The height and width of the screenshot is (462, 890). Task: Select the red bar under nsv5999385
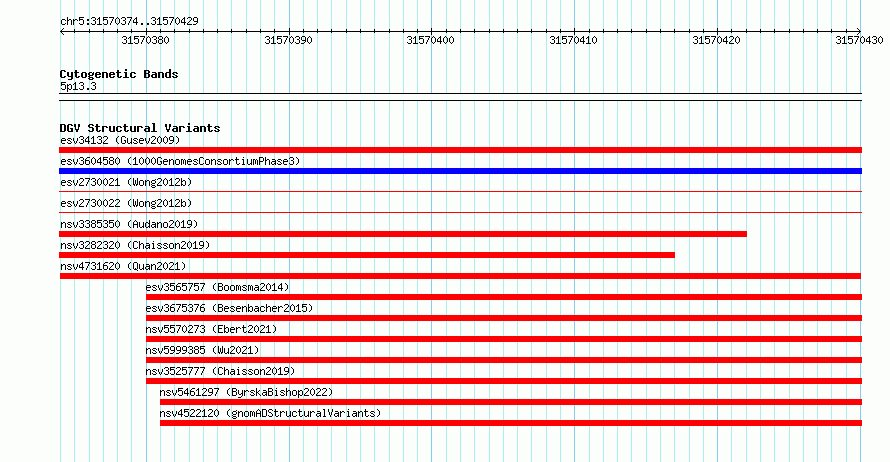click(504, 360)
